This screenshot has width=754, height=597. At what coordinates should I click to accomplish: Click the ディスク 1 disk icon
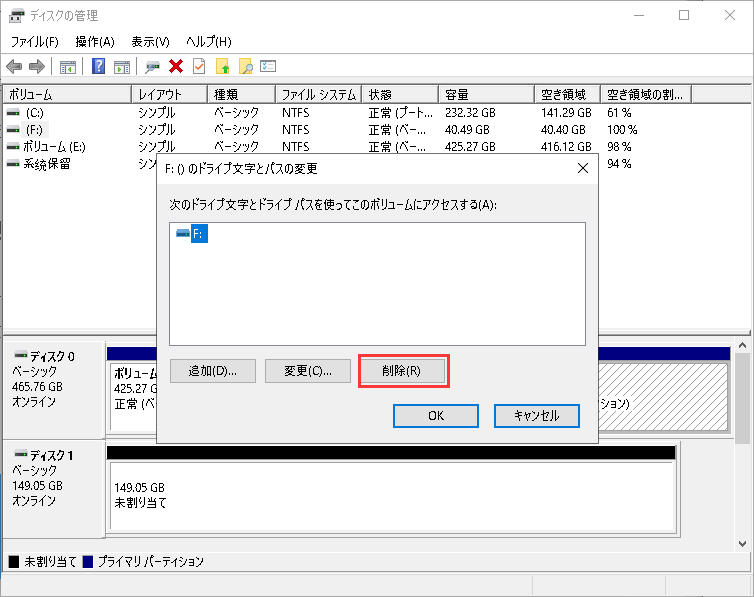pos(21,454)
